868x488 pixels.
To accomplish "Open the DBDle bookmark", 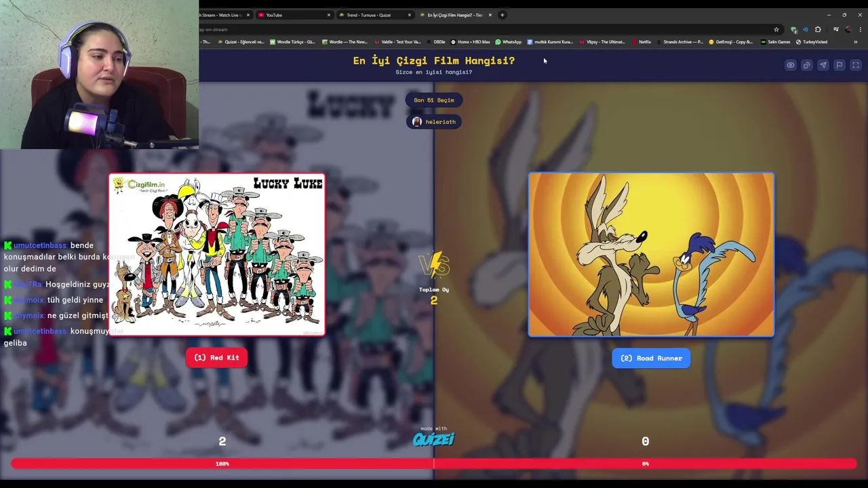I will [435, 42].
